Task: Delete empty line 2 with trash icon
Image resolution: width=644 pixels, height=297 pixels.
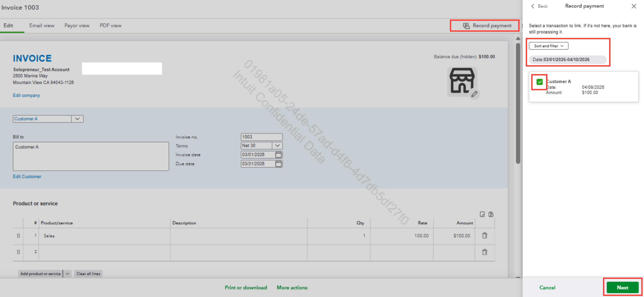Action: click(x=485, y=252)
